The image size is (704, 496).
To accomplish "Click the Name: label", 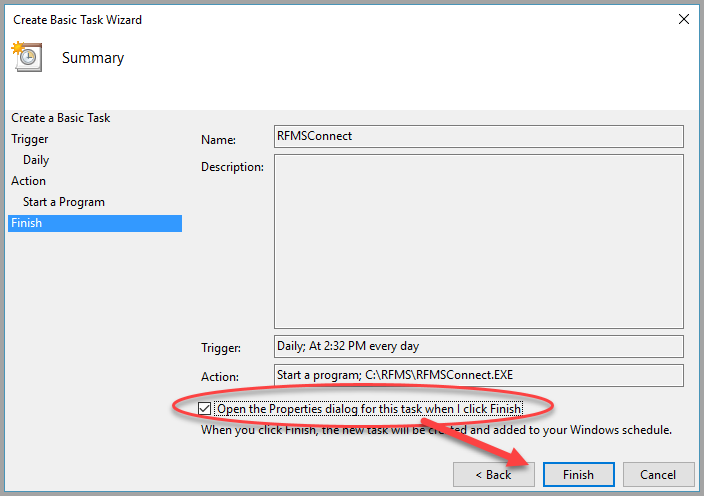I will [218, 140].
